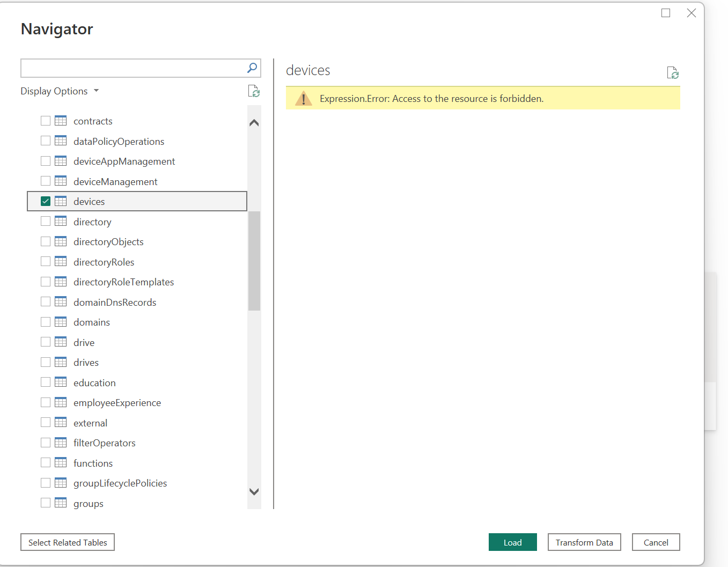Image resolution: width=728 pixels, height=567 pixels.
Task: Refresh the devices preview pane
Action: point(673,73)
